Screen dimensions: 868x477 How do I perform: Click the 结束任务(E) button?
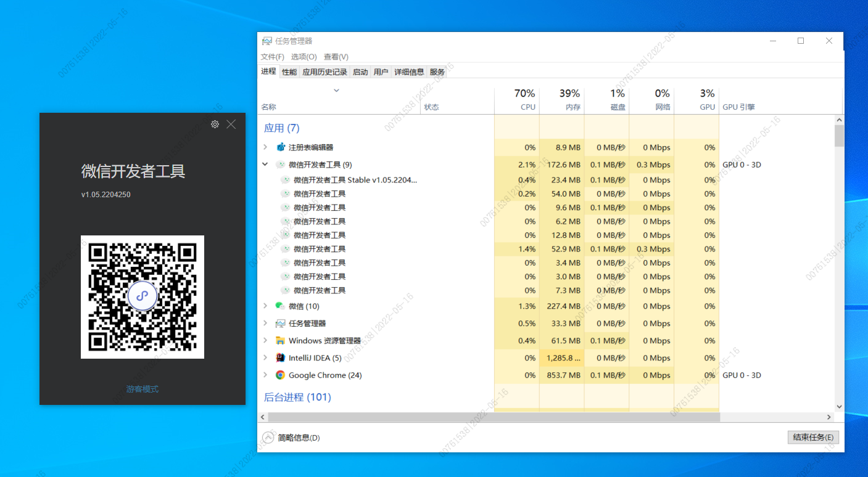click(813, 438)
